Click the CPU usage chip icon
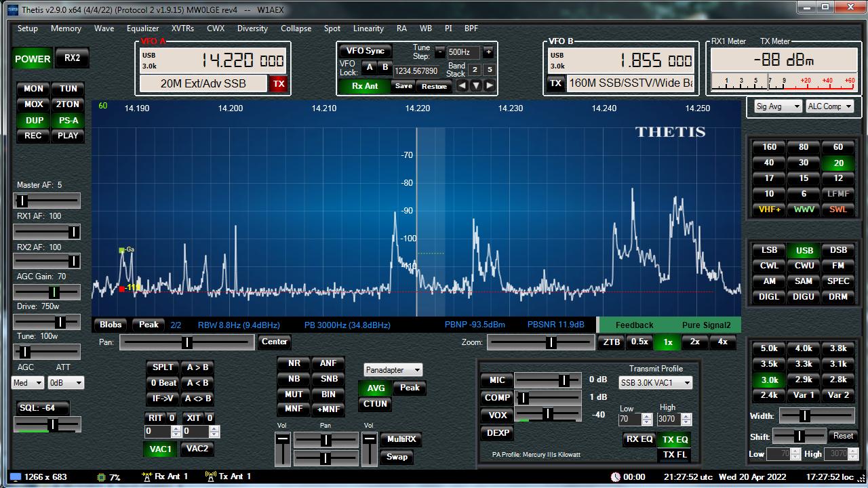 point(101,477)
